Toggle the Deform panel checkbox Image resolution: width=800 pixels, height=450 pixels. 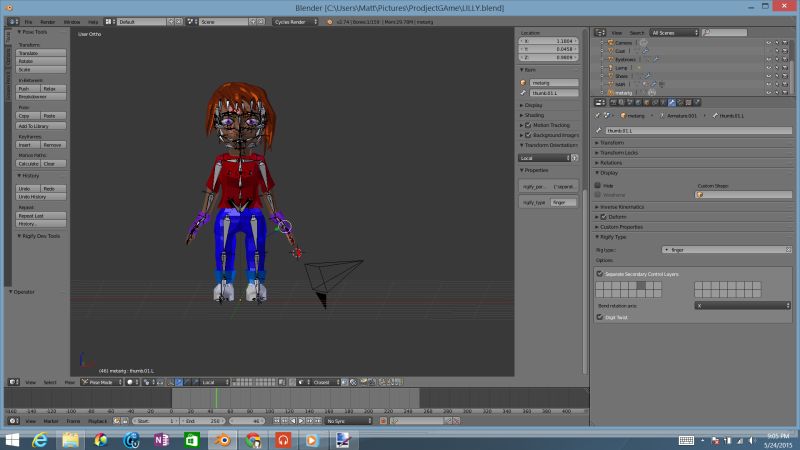[x=604, y=217]
